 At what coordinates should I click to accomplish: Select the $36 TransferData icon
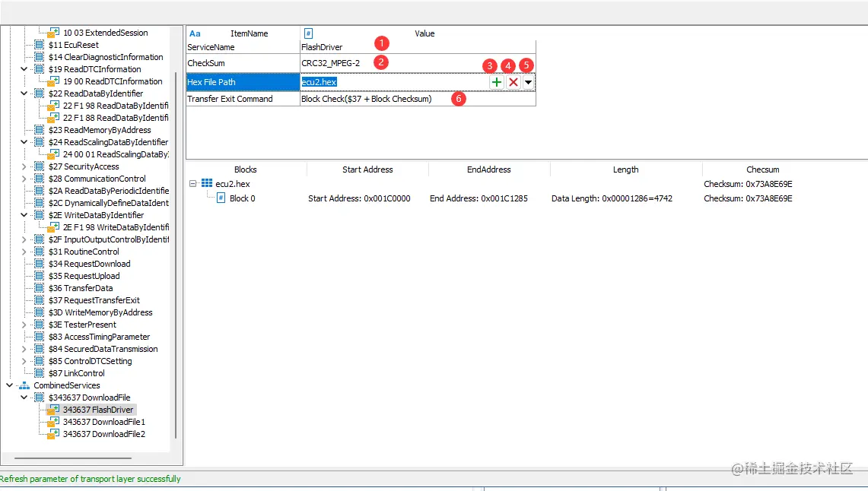[40, 288]
